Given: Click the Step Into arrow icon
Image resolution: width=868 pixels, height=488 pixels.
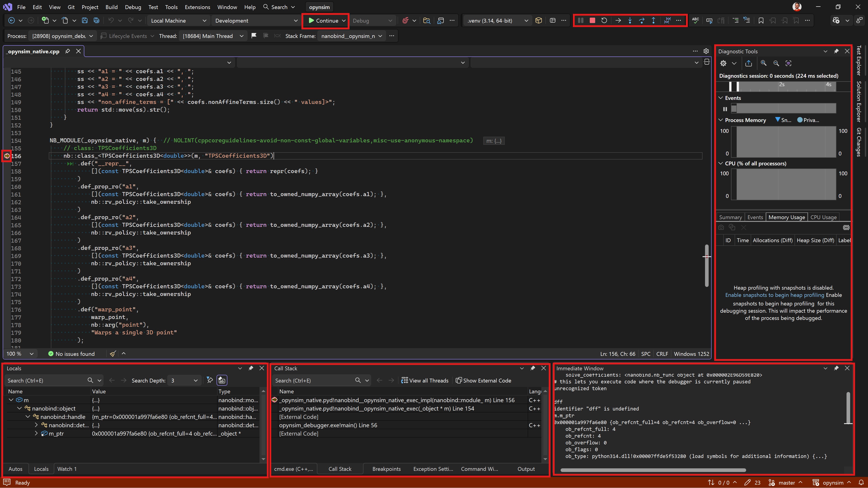Looking at the screenshot, I should [630, 21].
